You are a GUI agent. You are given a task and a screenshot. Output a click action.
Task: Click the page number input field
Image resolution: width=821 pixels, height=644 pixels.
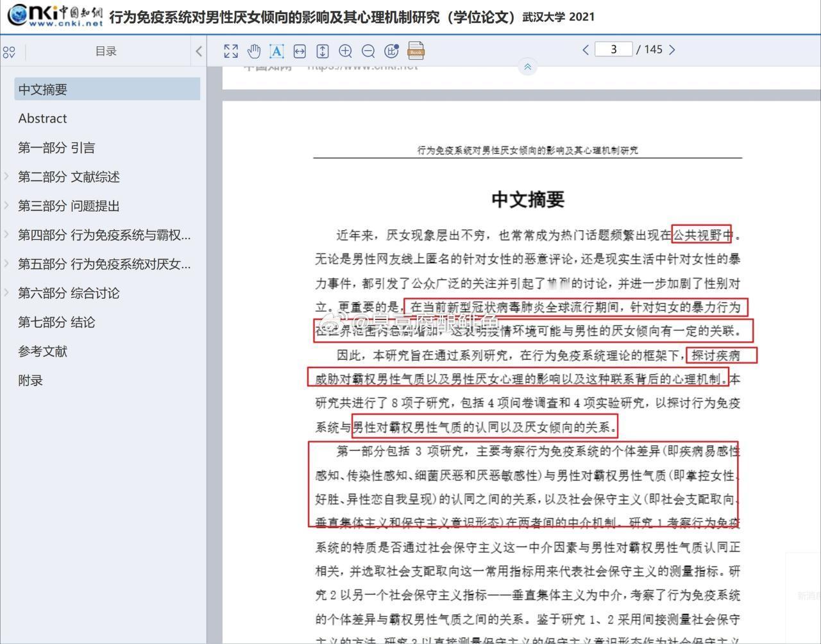(614, 49)
